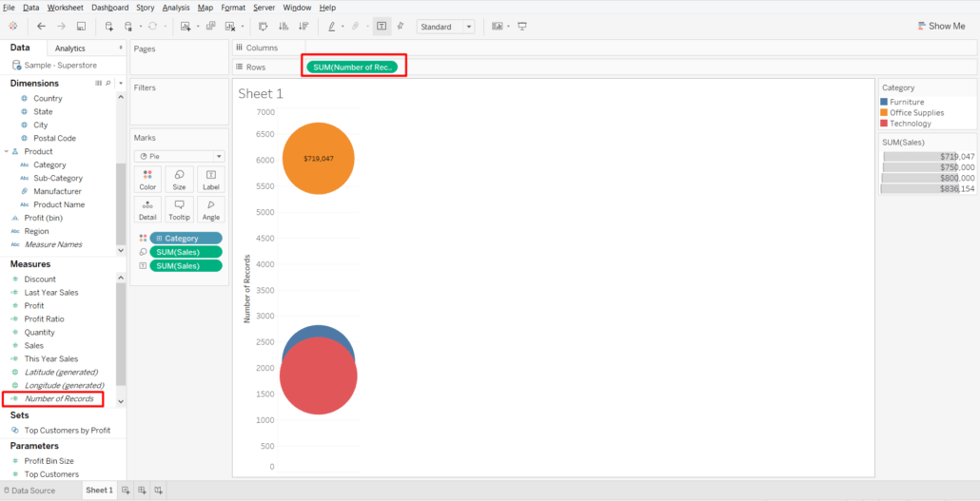Click the Highlight pen icon
This screenshot has height=501, width=980.
point(332,27)
